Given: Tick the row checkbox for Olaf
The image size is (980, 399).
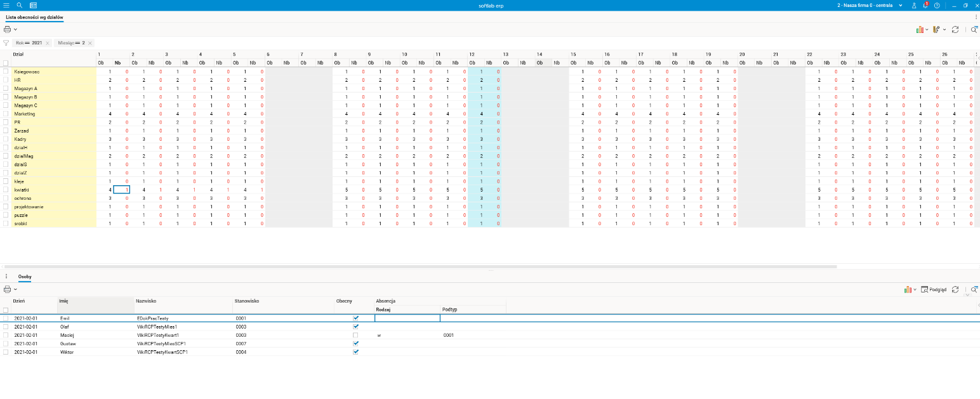Looking at the screenshot, I should click(x=6, y=327).
